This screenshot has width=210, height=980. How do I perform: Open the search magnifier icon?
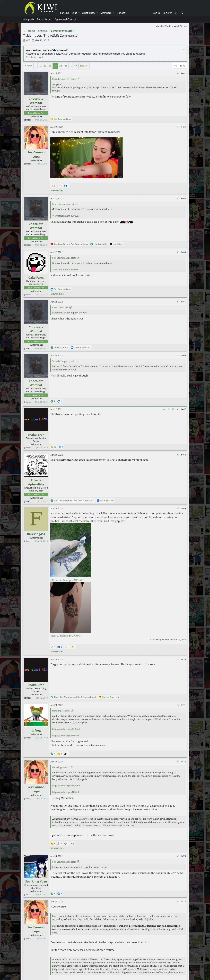[x=182, y=13]
